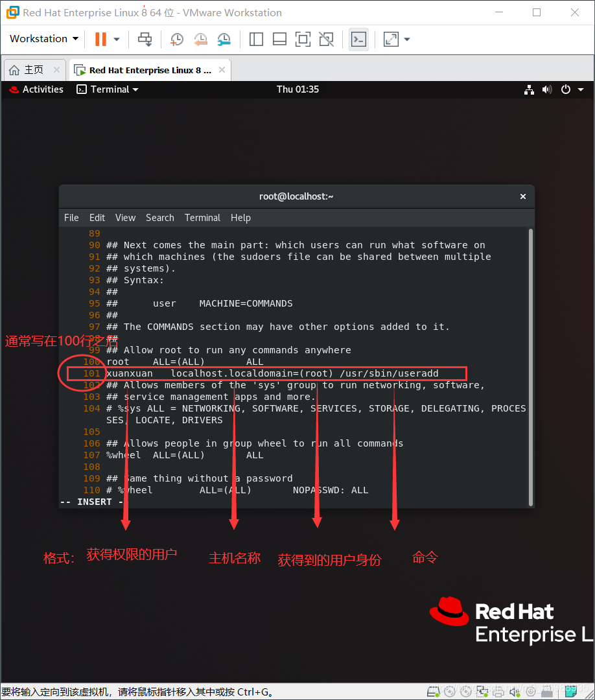The image size is (595, 700).
Task: Click the terminal vertical scrollbar
Action: [530, 367]
